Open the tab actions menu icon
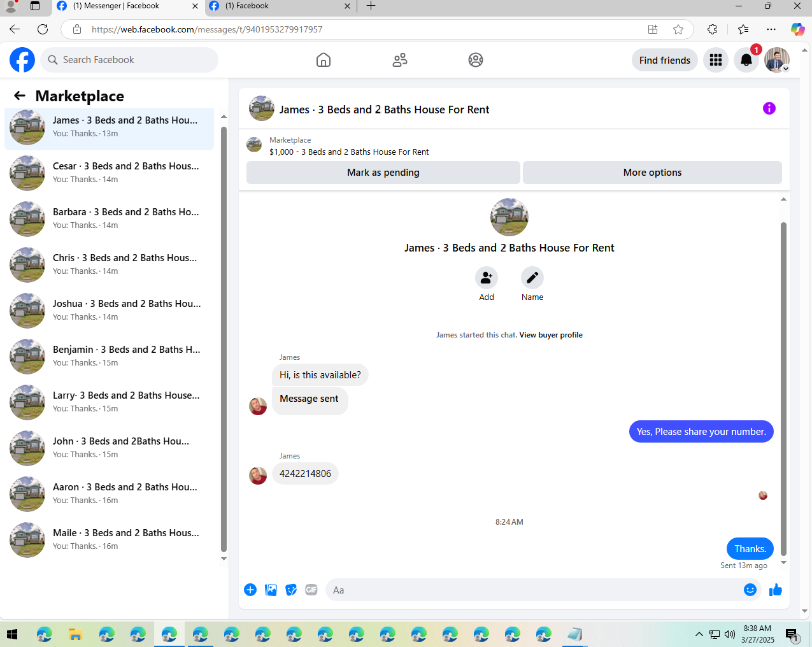The image size is (812, 647). [x=35, y=6]
